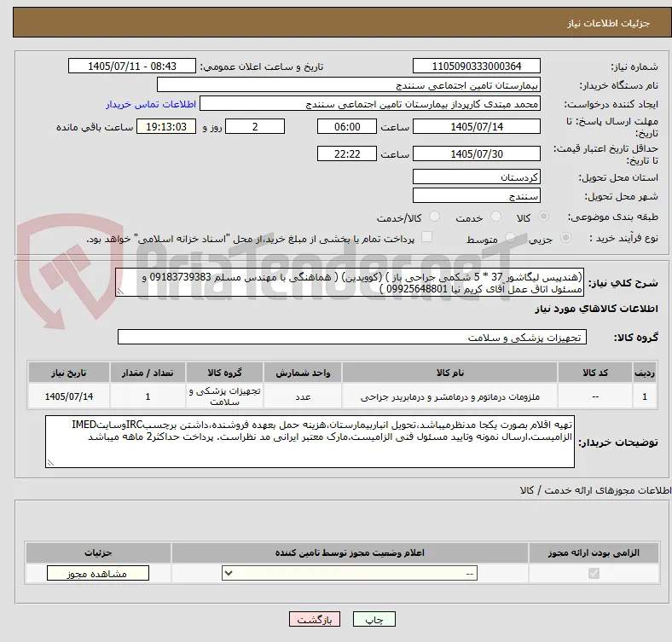Viewport: 672px width, 642px height.
Task: Click the delivery city field سنندج
Action: point(477,195)
